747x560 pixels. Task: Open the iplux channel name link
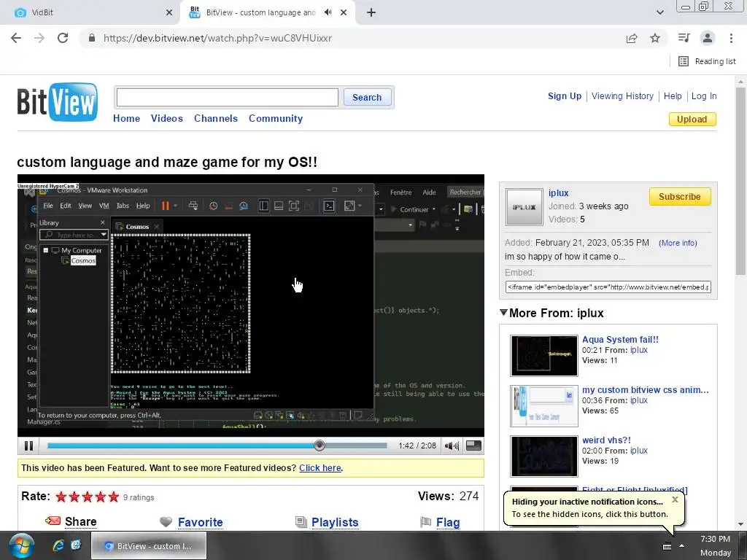point(558,192)
